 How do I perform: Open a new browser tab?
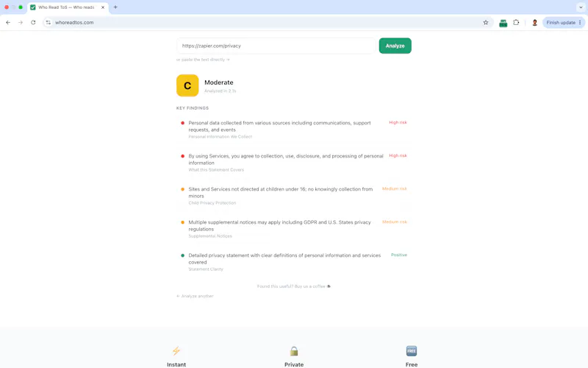tap(115, 7)
